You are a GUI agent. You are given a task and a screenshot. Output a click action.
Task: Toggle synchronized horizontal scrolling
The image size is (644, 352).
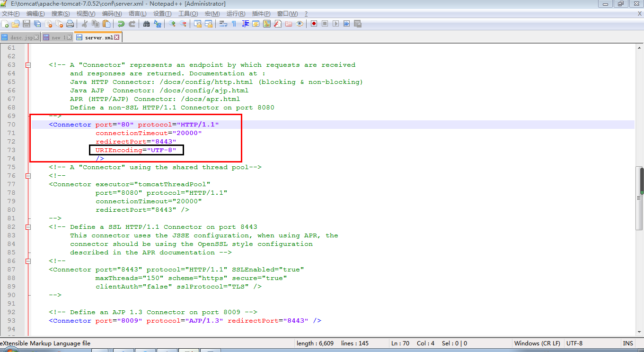(x=209, y=24)
